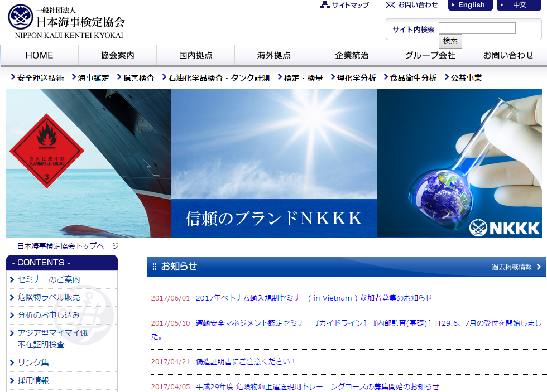Open 採用情報 in the CONTENTS sidebar
This screenshot has height=392, width=547.
[33, 380]
